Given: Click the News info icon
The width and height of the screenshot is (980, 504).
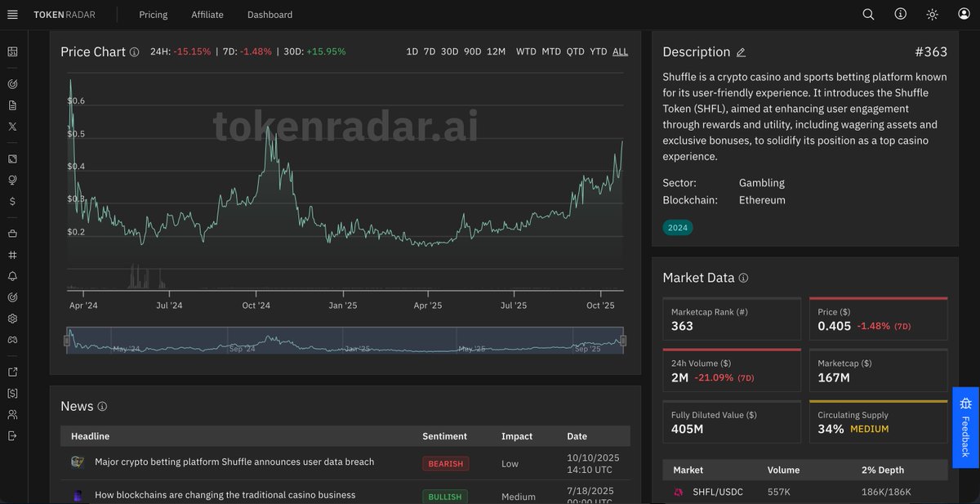Looking at the screenshot, I should click(x=102, y=406).
